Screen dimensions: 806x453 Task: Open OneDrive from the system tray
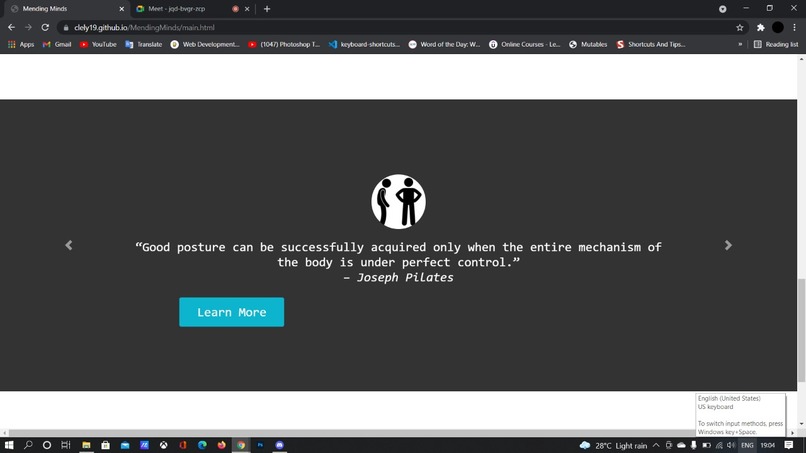point(681,445)
